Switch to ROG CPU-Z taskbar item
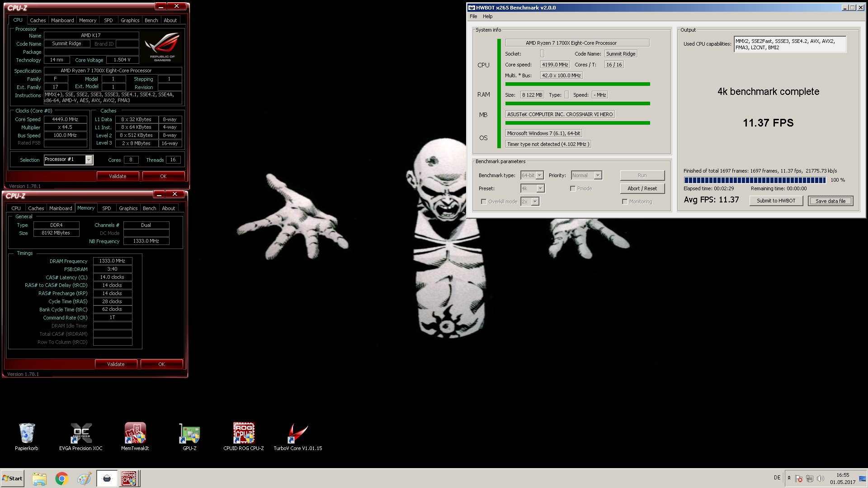868x488 pixels. 129,479
